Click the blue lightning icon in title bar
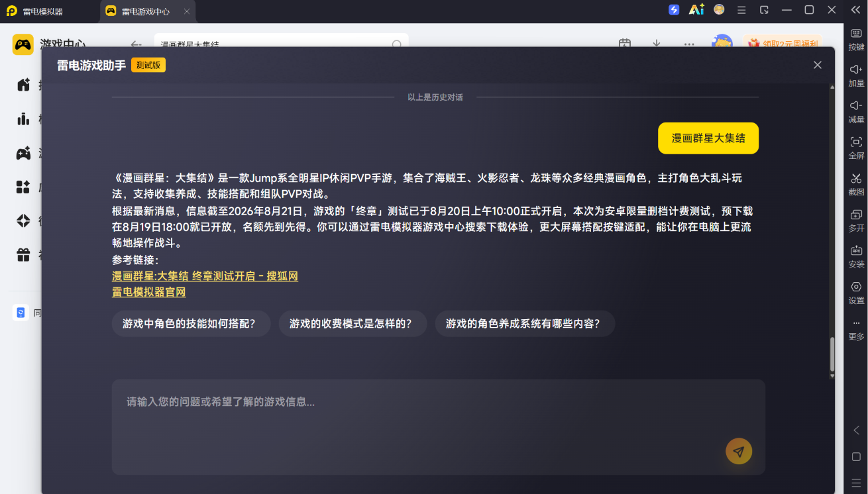Screen dimensions: 868x494 pyautogui.click(x=674, y=10)
